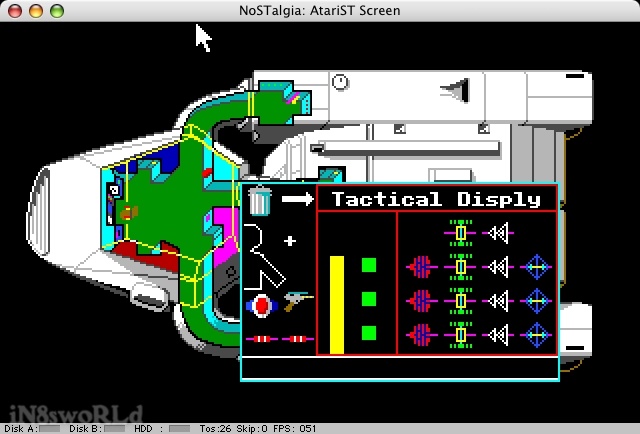Click the Disk B: indicator in the status bar

pos(97,429)
